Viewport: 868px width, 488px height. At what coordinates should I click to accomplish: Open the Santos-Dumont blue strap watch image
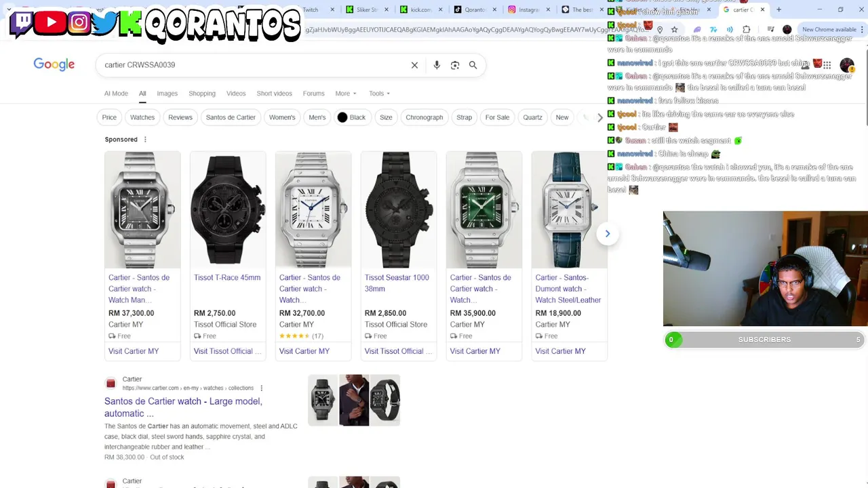(570, 210)
